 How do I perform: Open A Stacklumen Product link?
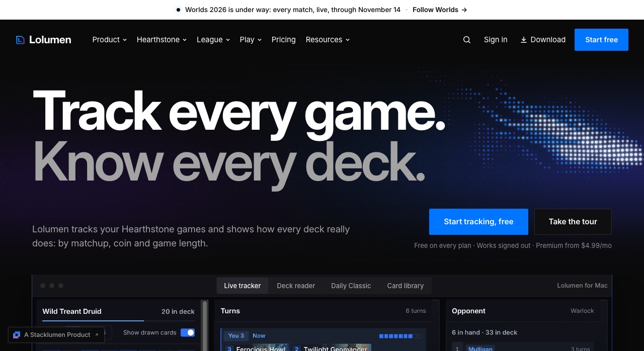click(x=56, y=335)
